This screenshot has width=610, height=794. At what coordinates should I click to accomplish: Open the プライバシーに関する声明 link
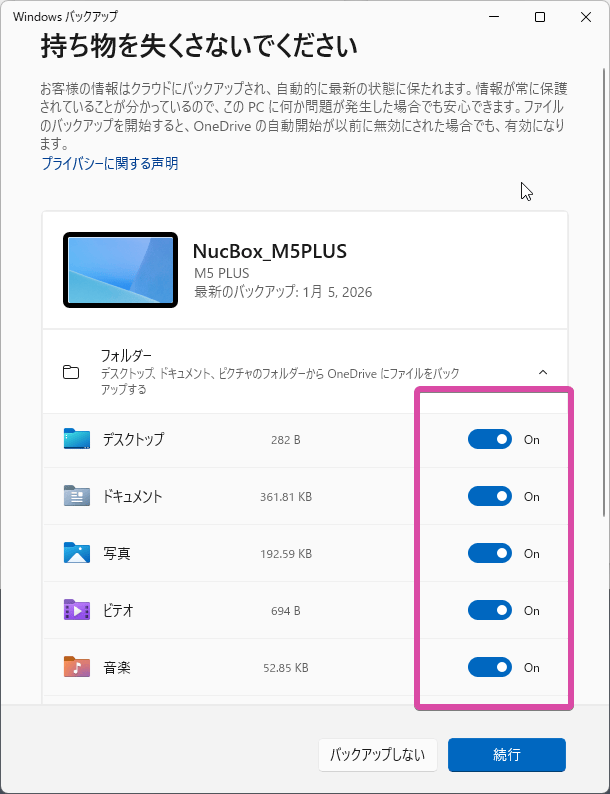tap(110, 163)
